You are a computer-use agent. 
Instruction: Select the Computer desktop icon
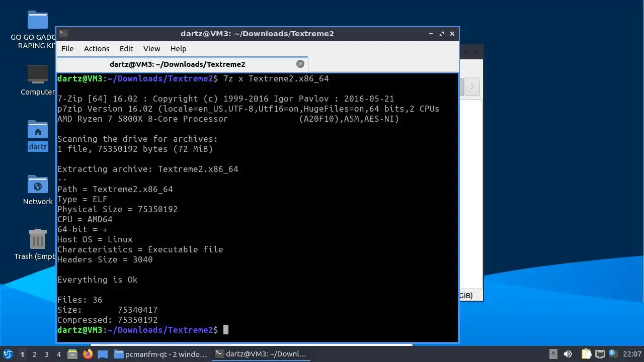[x=38, y=80]
